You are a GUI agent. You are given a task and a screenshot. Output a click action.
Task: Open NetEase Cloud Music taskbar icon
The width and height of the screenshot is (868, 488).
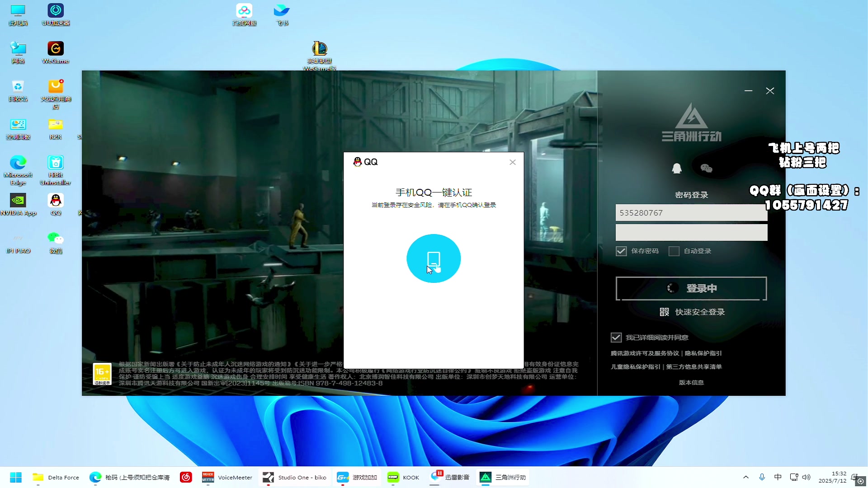pyautogui.click(x=186, y=477)
